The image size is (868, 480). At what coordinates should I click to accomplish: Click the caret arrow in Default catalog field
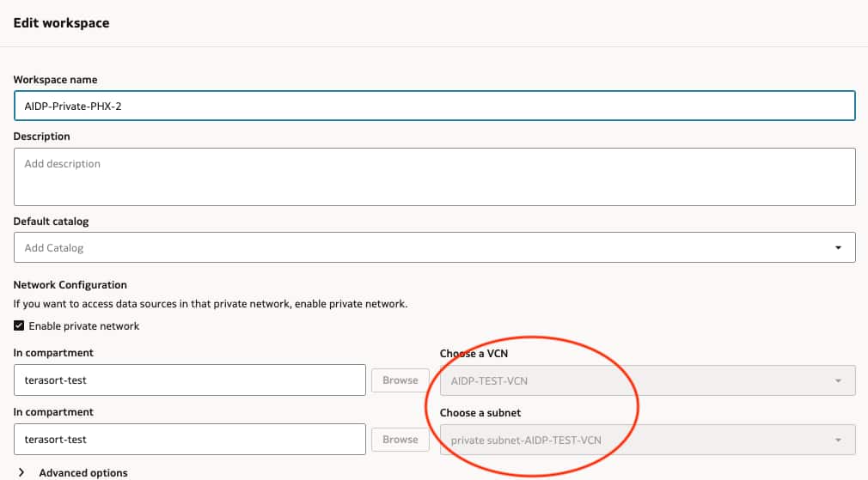pyautogui.click(x=838, y=248)
